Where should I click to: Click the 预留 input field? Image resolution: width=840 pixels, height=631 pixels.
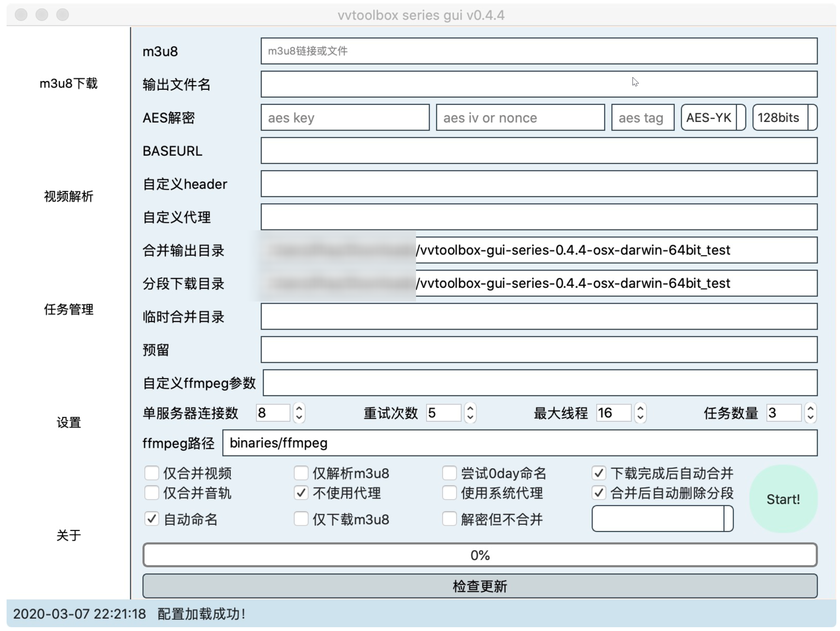539,349
